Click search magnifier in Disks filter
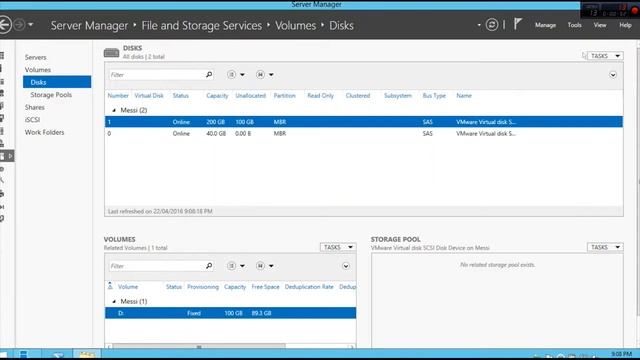Viewport: 640px width, 360px height. (209, 75)
